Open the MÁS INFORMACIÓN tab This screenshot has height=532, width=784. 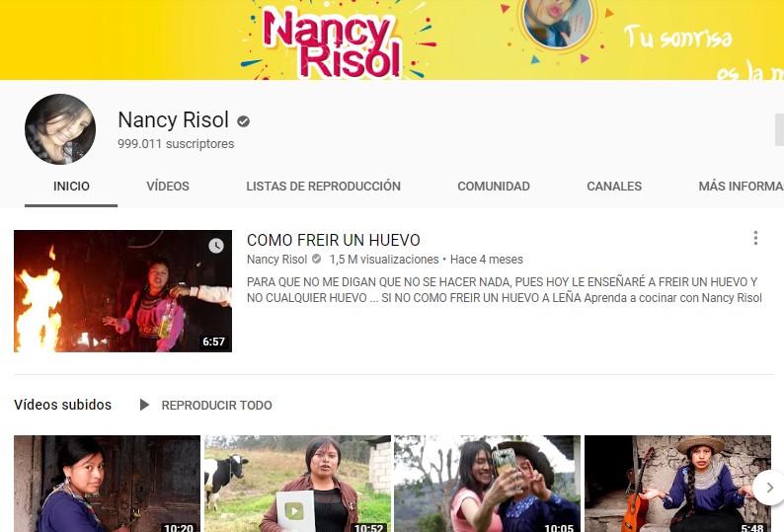741,187
